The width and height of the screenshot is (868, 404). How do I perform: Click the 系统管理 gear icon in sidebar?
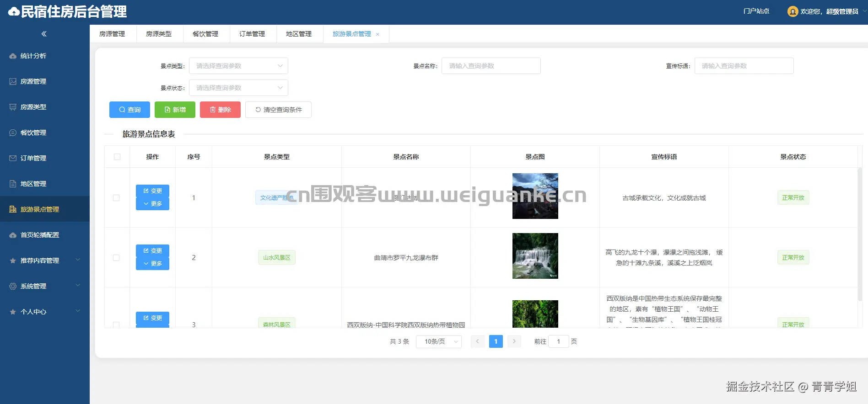[13, 286]
